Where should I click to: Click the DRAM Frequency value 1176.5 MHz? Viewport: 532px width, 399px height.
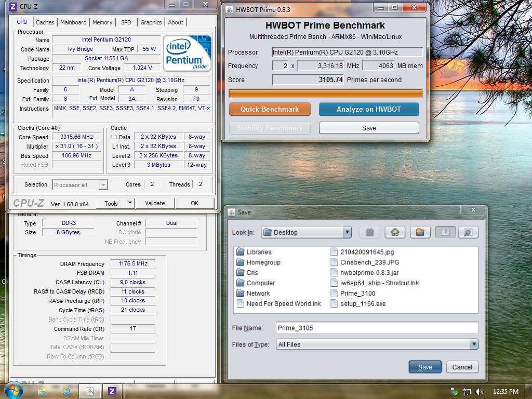point(133,263)
